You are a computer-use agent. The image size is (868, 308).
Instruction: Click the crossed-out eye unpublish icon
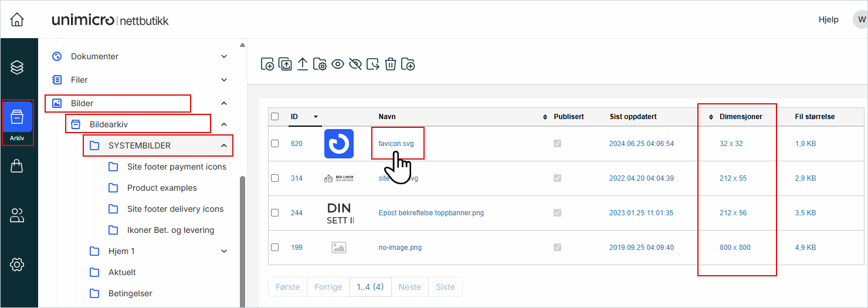tap(355, 64)
